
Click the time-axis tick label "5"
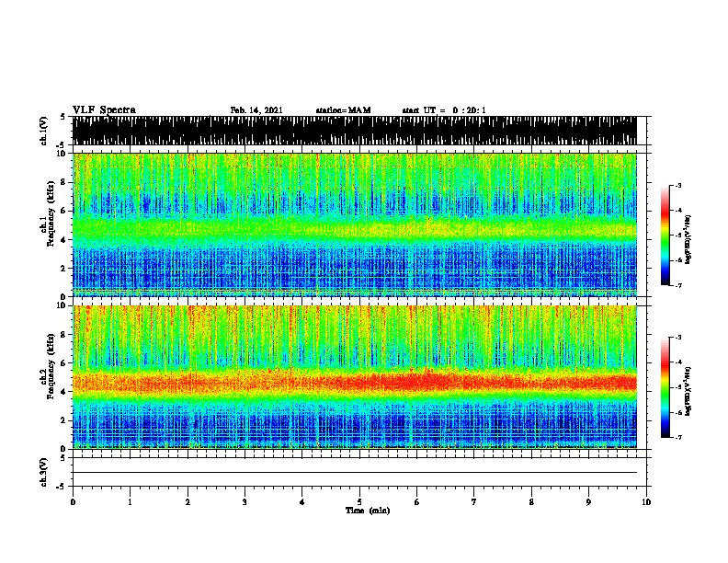pyautogui.click(x=359, y=502)
